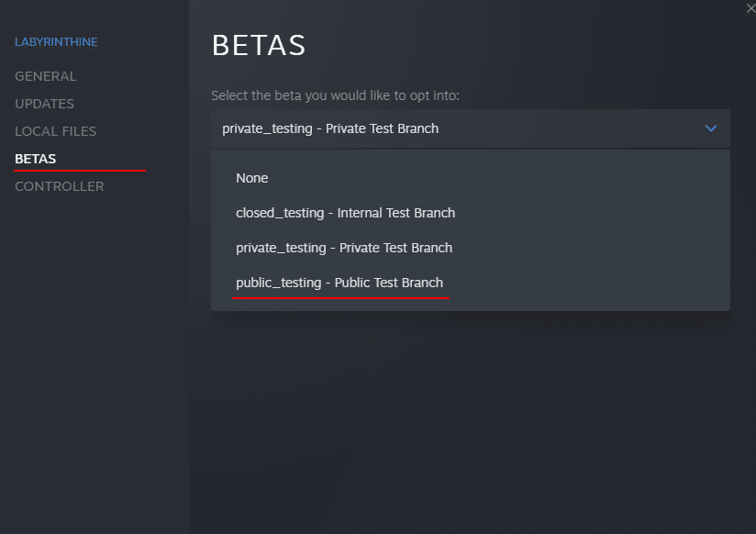756x534 pixels.
Task: Collapse the beta selection dropdown arrow
Action: click(710, 128)
